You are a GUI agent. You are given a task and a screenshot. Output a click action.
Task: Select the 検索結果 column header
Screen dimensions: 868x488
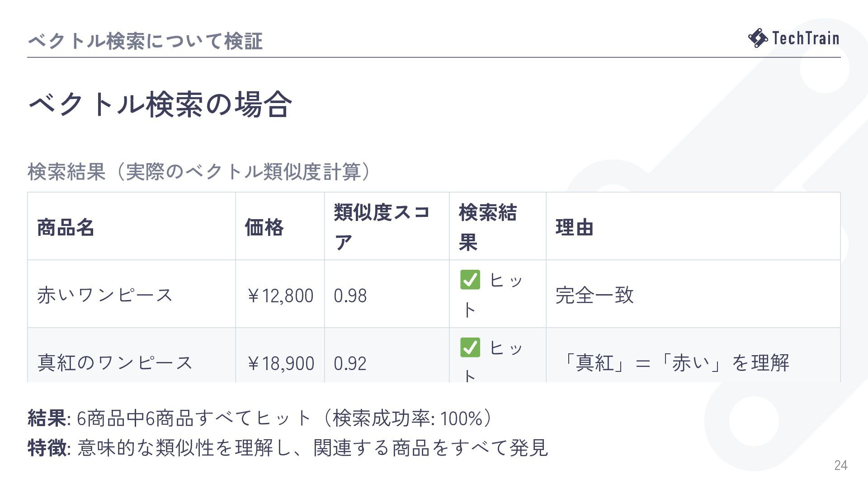pos(498,226)
